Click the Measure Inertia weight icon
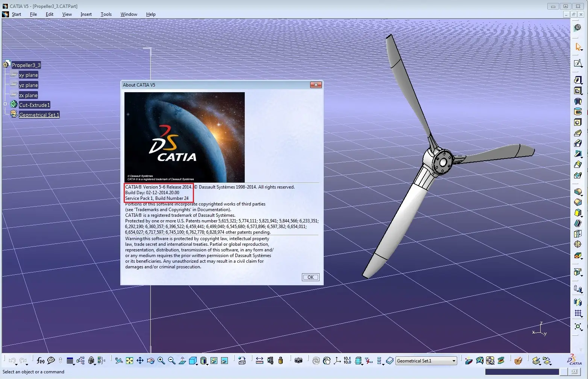Image resolution: width=588 pixels, height=379 pixels. point(280,361)
